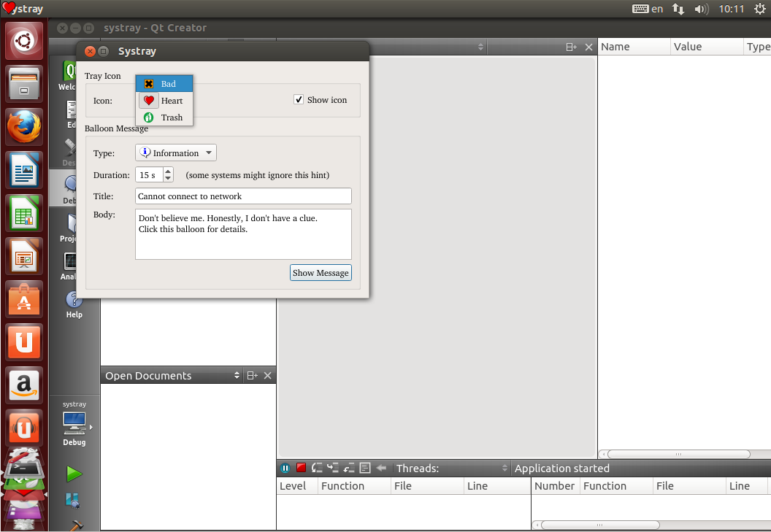This screenshot has height=532, width=771.
Task: Open the network indicator menu
Action: (x=678, y=9)
